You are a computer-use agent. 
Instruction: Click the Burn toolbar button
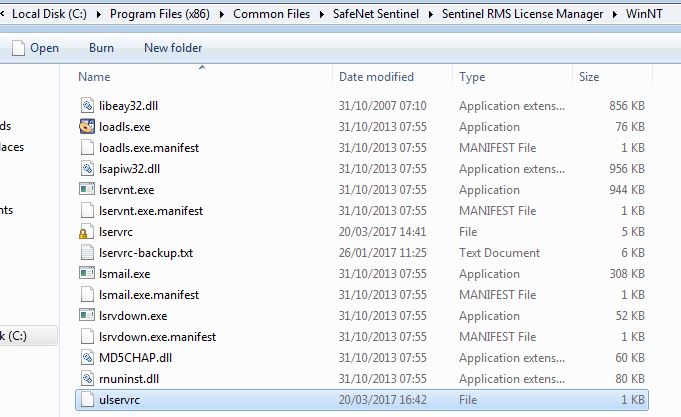tap(101, 48)
